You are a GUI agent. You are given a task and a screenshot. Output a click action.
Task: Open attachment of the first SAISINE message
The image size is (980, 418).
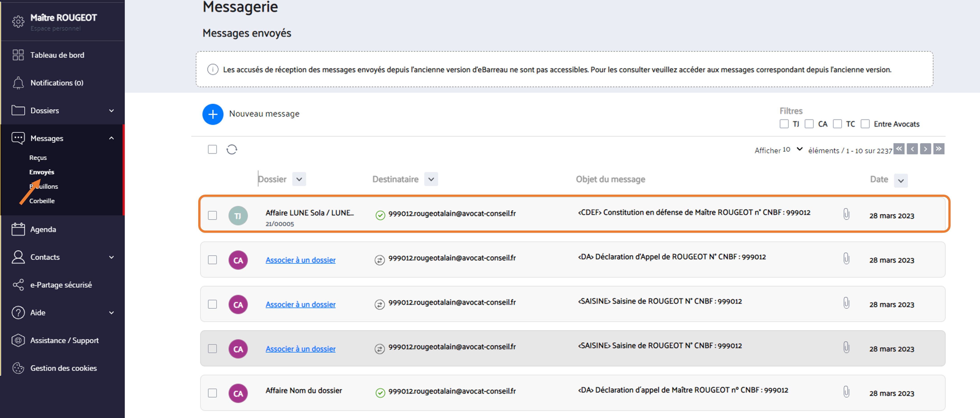click(x=846, y=303)
